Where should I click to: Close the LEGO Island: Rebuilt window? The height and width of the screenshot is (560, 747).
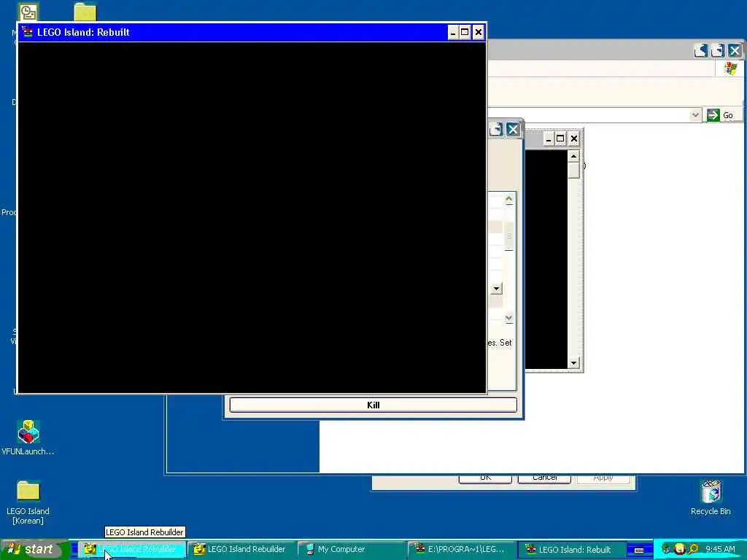(479, 32)
